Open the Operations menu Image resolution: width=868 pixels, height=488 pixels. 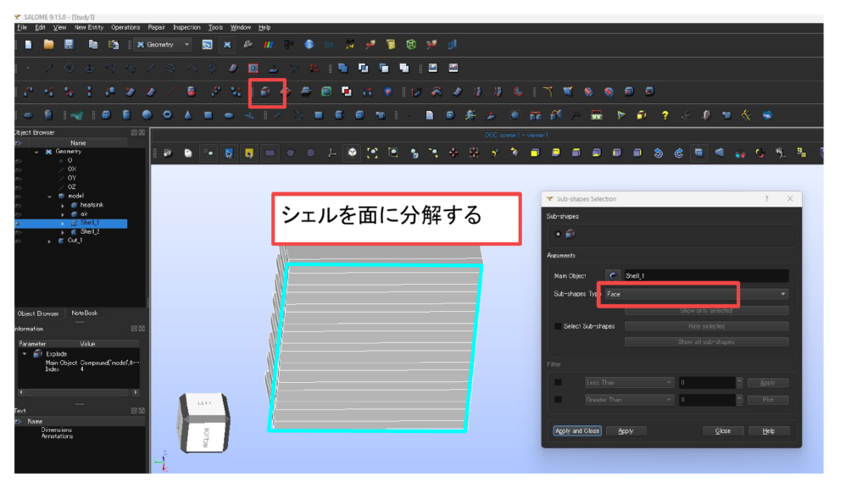click(125, 27)
